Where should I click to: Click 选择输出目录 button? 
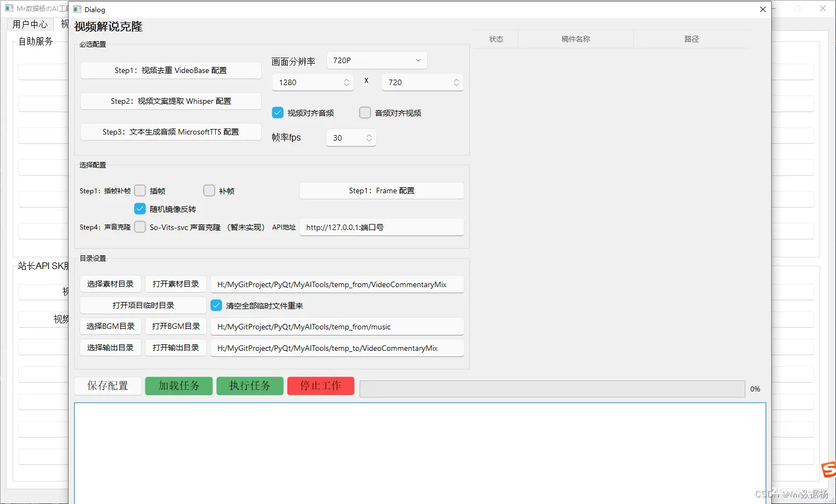(x=110, y=348)
